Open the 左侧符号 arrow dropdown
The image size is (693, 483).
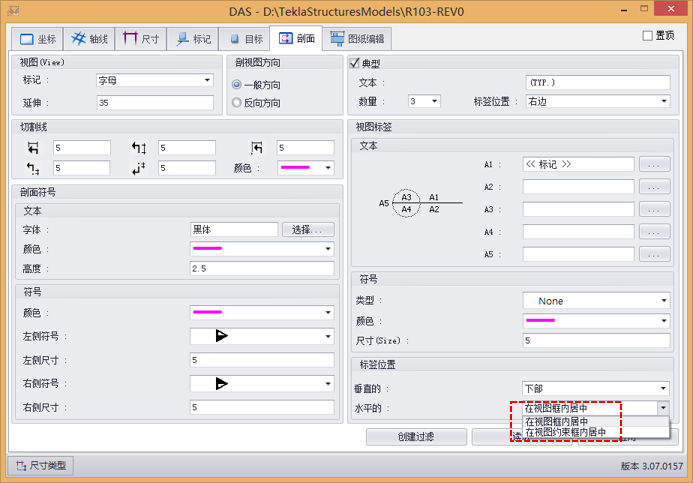coord(262,336)
